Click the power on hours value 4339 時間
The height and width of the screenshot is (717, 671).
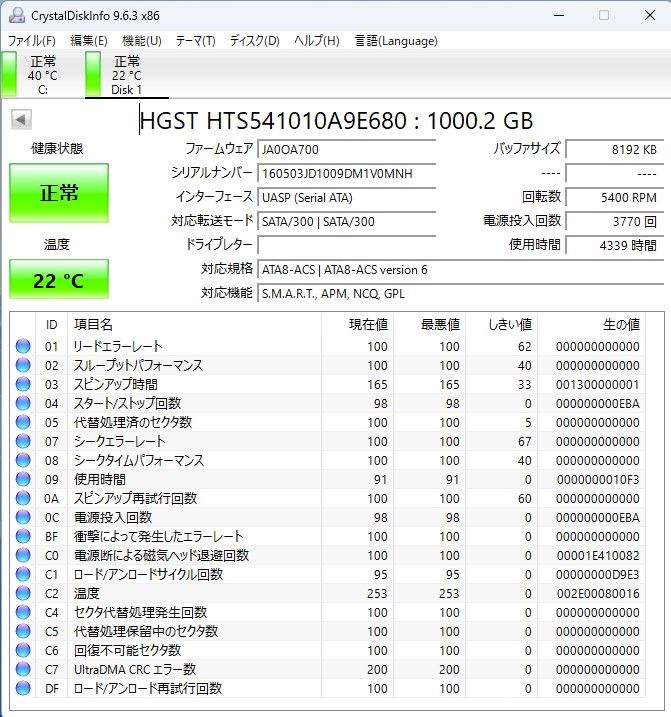coord(615,246)
